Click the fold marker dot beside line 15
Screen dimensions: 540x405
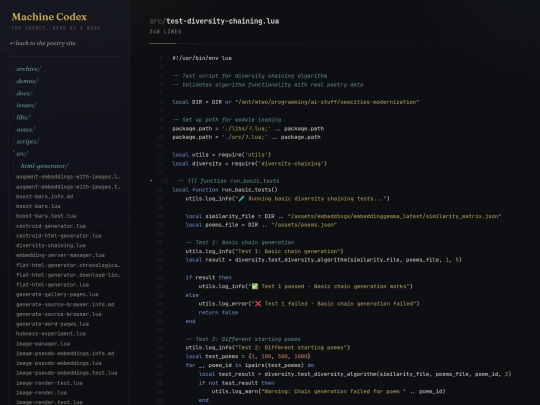[151, 180]
